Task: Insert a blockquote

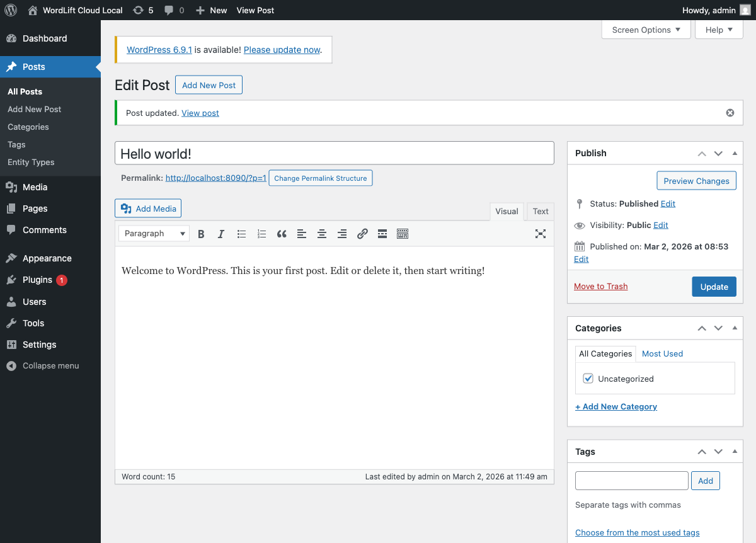Action: [282, 234]
